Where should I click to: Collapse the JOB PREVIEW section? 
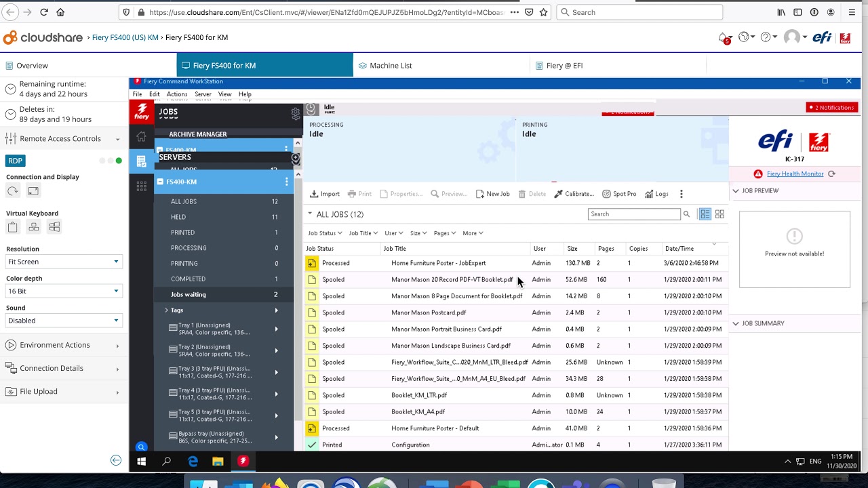736,191
